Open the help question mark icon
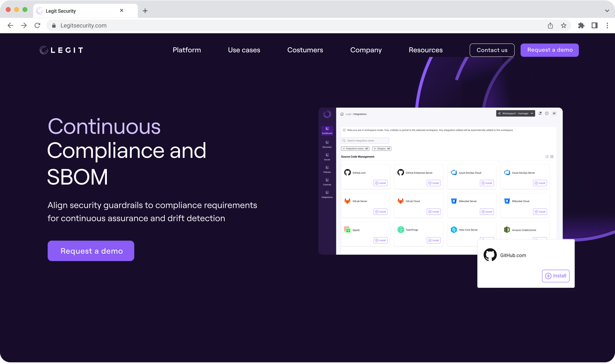 [546, 113]
